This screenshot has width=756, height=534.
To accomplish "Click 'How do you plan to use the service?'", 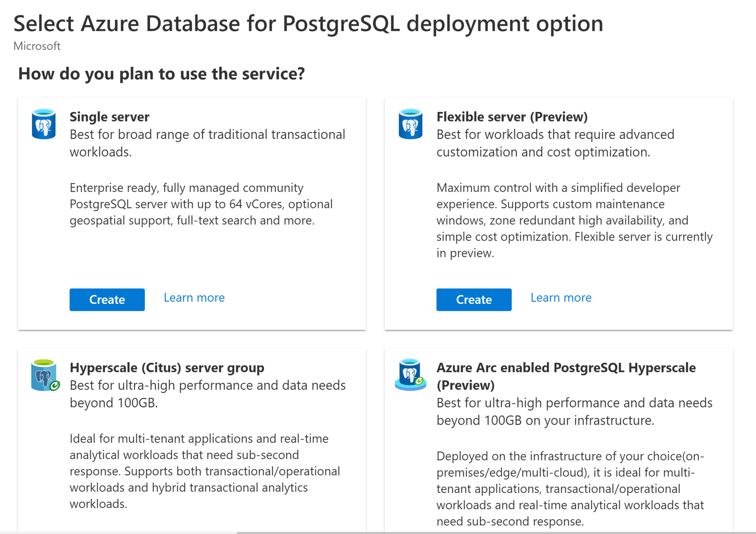I will click(x=161, y=74).
